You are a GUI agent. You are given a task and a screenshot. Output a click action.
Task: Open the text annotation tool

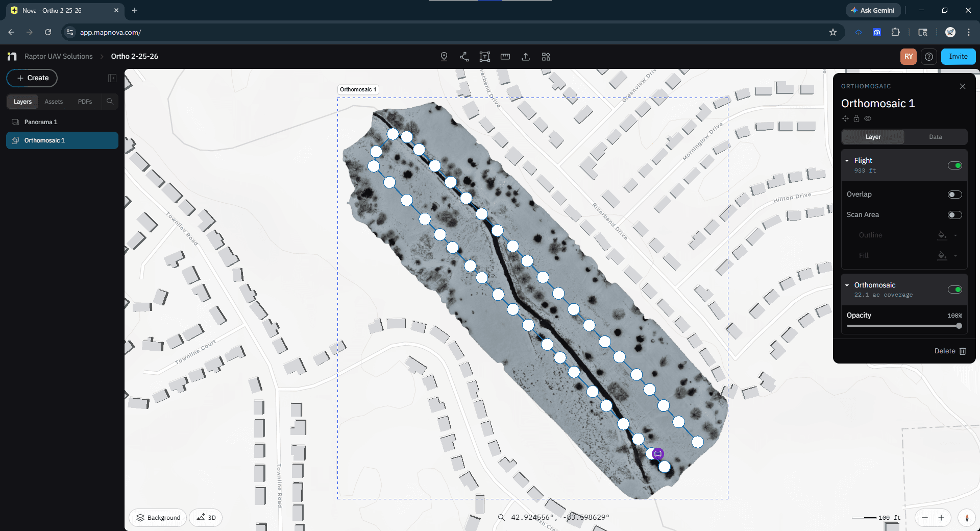(x=484, y=57)
